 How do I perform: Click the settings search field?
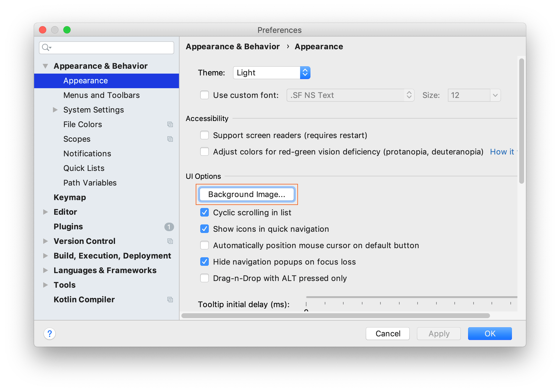tap(107, 48)
